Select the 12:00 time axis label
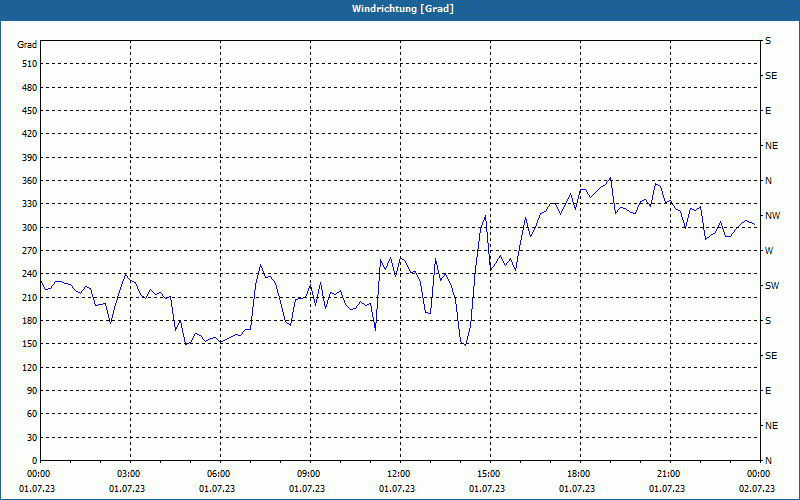This screenshot has width=800, height=500. tap(397, 474)
